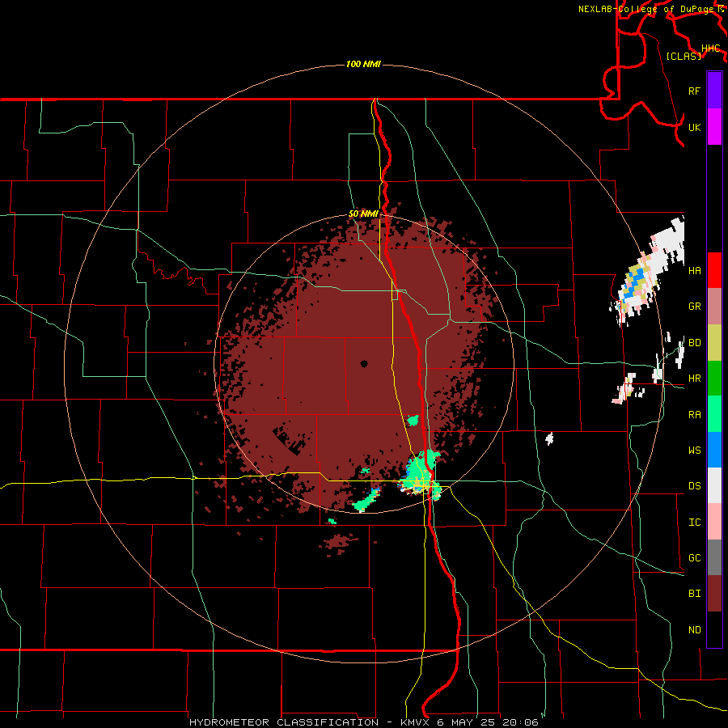The height and width of the screenshot is (728, 728).
Task: Click the '50 NMI' range ring label
Action: tap(363, 214)
